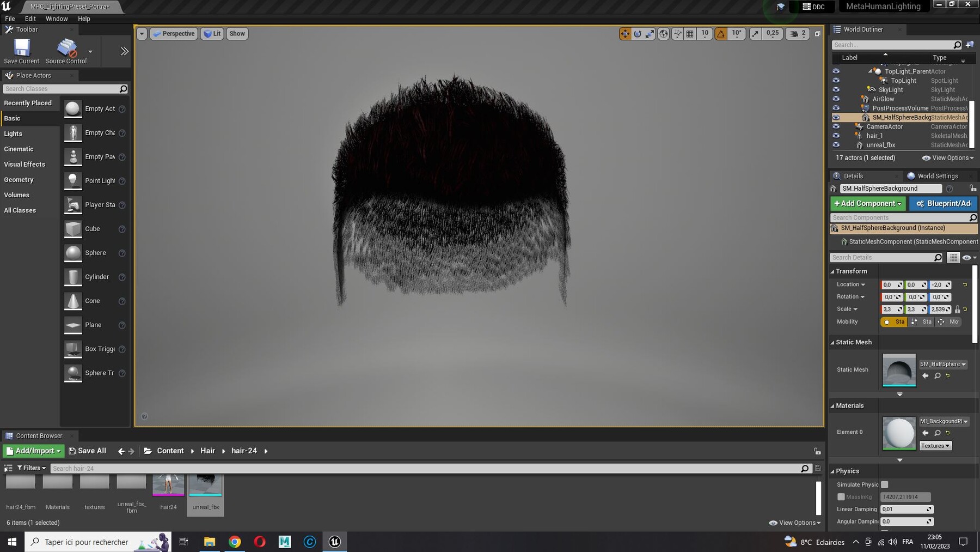Open the Window menu
The height and width of the screenshot is (552, 980).
pos(57,19)
